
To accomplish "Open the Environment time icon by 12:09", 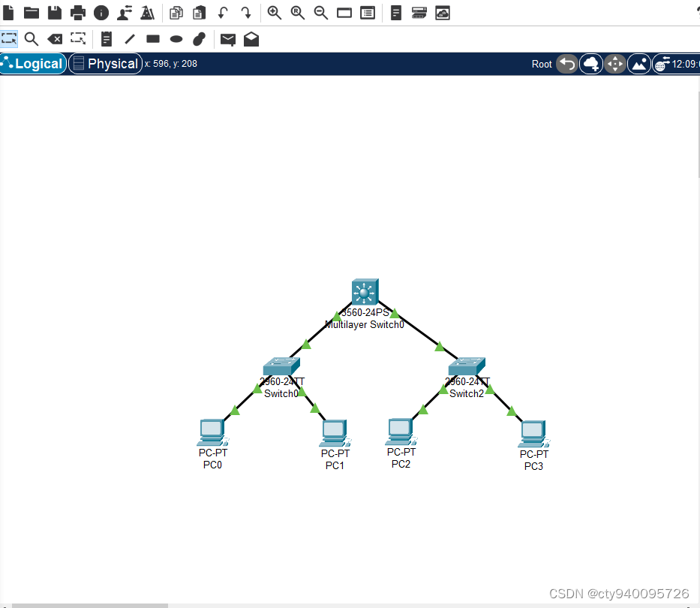I will pyautogui.click(x=662, y=64).
